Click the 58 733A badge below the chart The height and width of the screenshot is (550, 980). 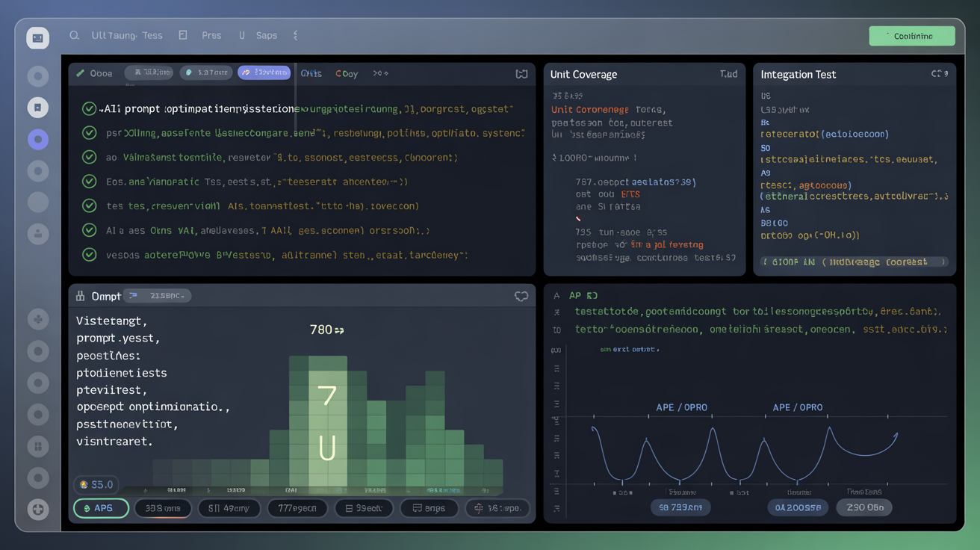[x=680, y=507]
